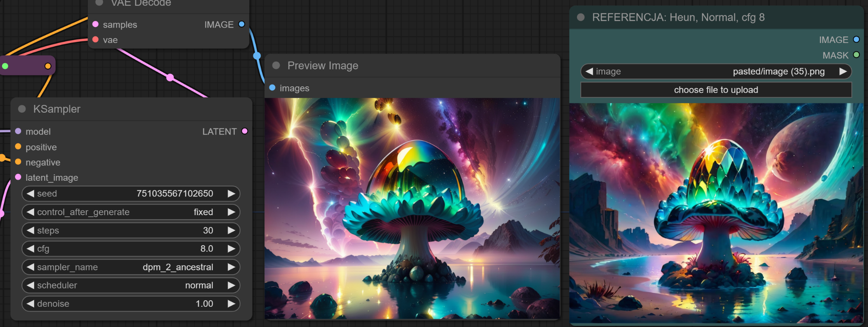This screenshot has width=868, height=327.
Task: Select next image with the right arrow
Action: (843, 72)
